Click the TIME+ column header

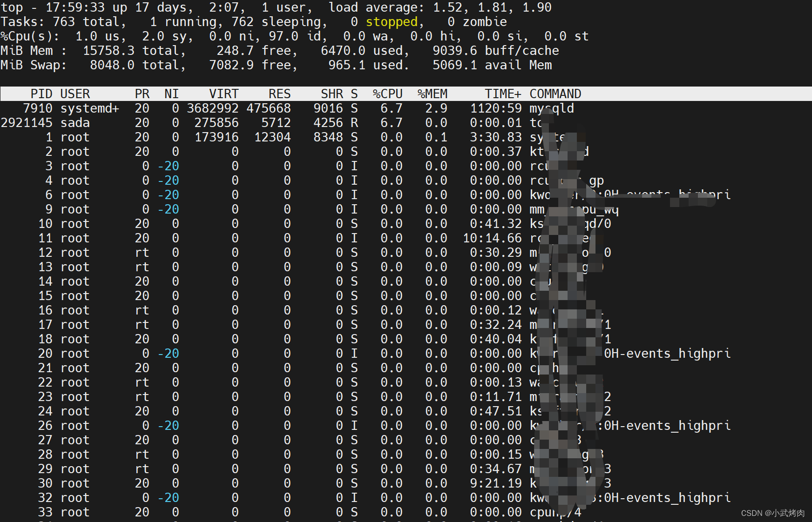[x=503, y=94]
